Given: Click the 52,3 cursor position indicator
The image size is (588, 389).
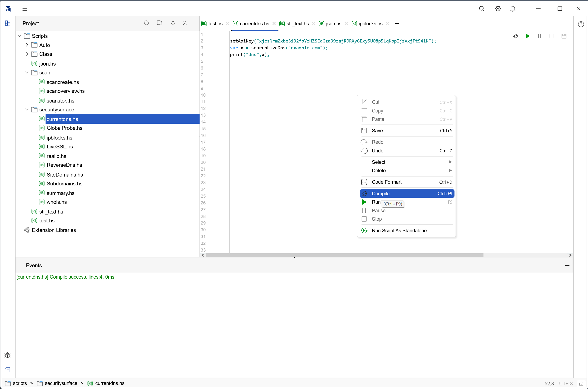Looking at the screenshot, I should [549, 384].
